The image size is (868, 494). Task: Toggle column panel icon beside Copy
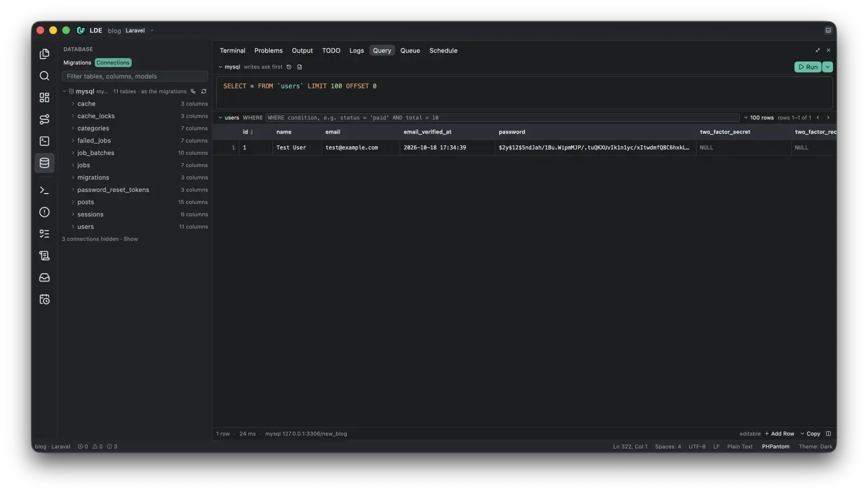point(828,434)
